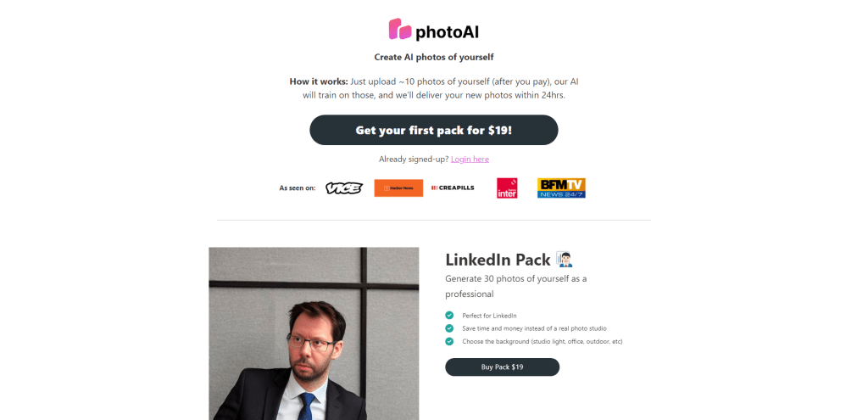Viewport: 868px width, 420px height.
Task: Click the checkmark beside Save time and money
Action: point(449,328)
